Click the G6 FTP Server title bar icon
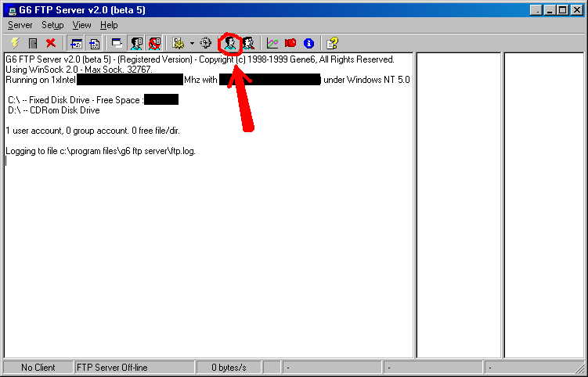588x377 pixels. [x=13, y=10]
